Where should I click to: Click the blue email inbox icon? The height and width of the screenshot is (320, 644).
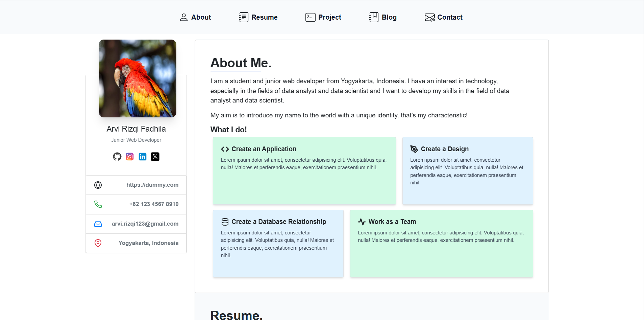(98, 224)
